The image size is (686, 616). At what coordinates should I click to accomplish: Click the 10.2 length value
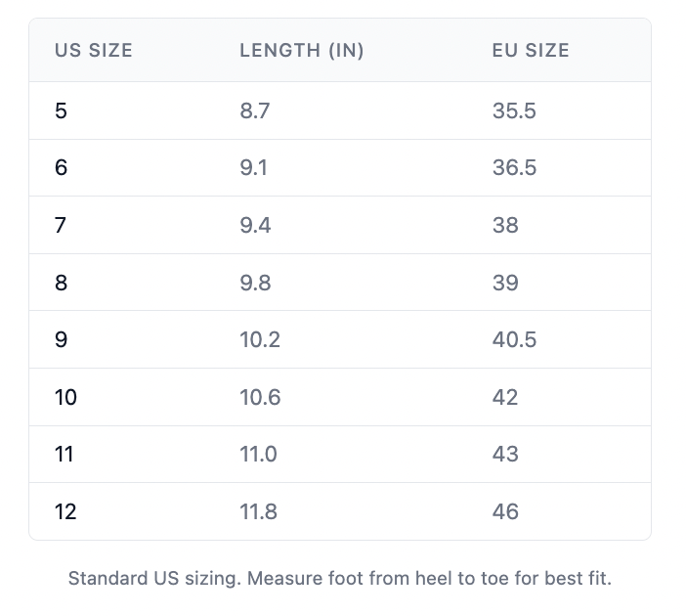pos(260,340)
